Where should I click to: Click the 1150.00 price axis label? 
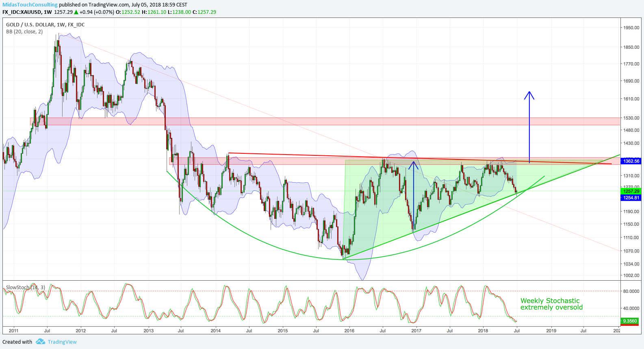[x=631, y=224]
